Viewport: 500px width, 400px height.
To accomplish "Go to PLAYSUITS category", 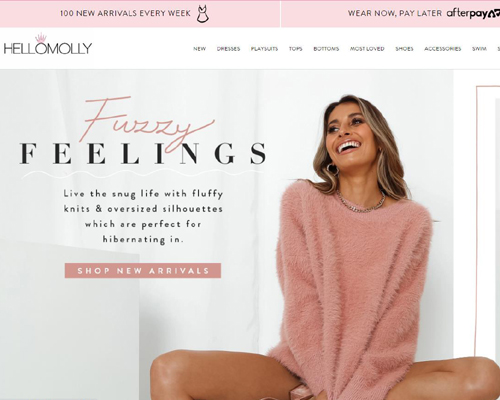I will point(264,49).
